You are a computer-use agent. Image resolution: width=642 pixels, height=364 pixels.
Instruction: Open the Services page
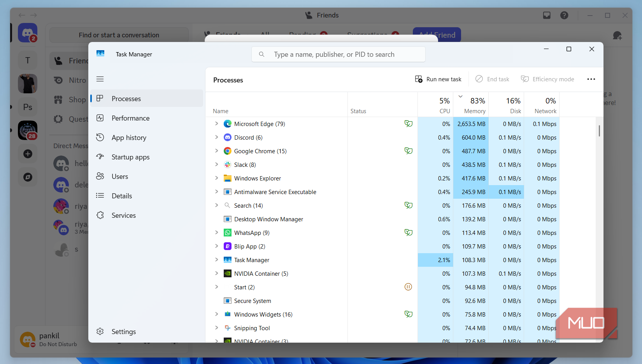pos(147,215)
